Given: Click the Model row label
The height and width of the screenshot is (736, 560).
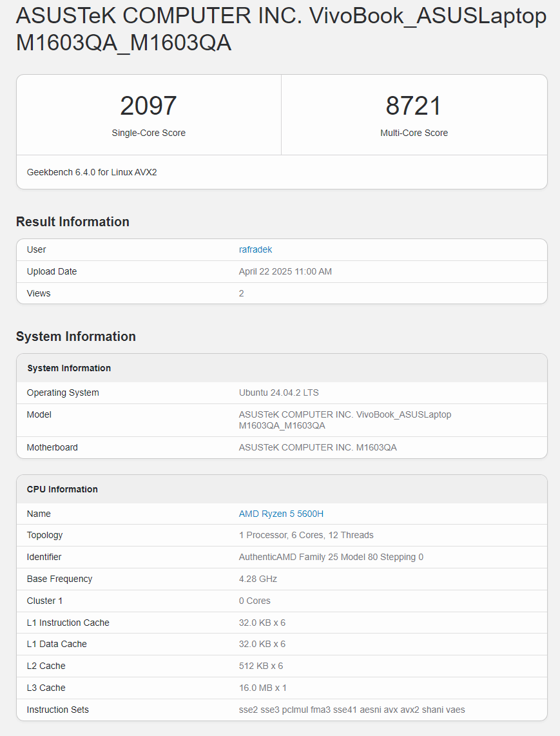Looking at the screenshot, I should (x=39, y=415).
